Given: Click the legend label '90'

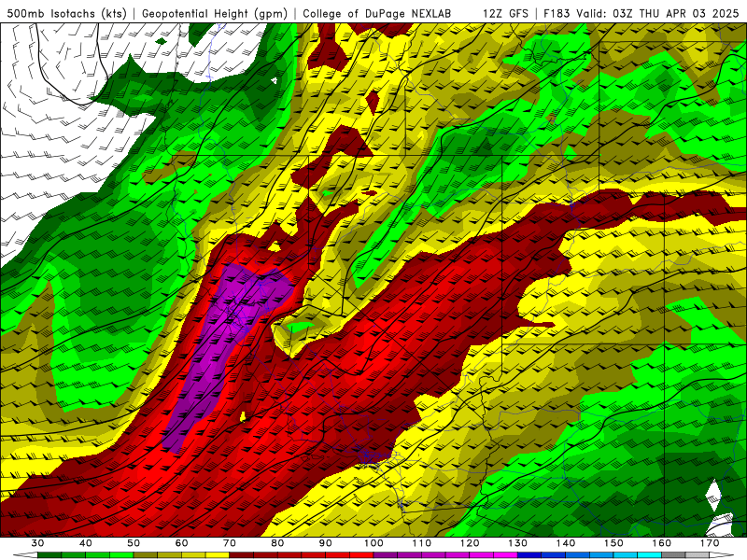Looking at the screenshot, I should 326,543.
